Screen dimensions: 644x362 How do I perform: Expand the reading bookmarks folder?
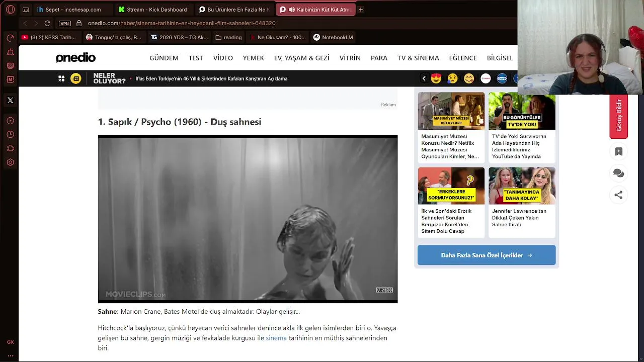tap(228, 37)
